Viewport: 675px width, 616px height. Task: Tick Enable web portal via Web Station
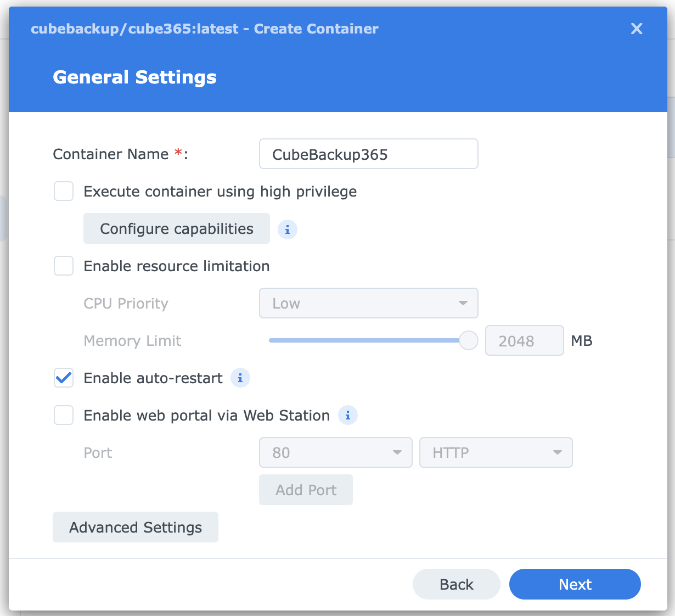point(64,415)
